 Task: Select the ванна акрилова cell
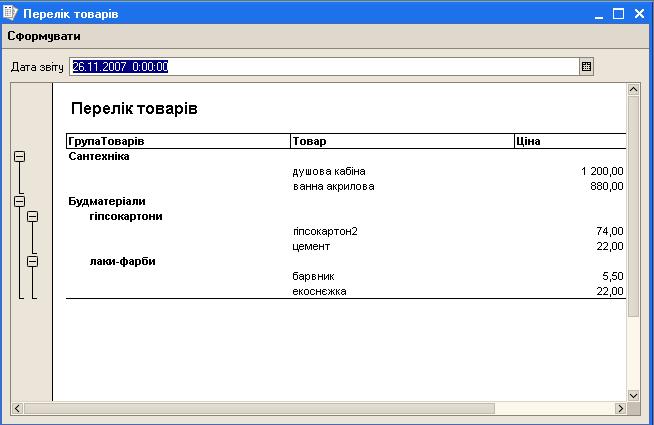(x=333, y=186)
